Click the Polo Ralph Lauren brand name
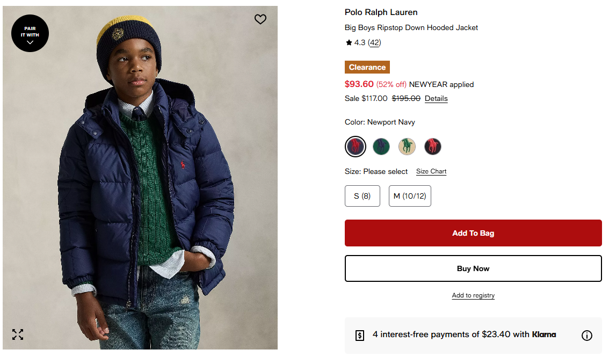This screenshot has height=364, width=609. (x=381, y=12)
